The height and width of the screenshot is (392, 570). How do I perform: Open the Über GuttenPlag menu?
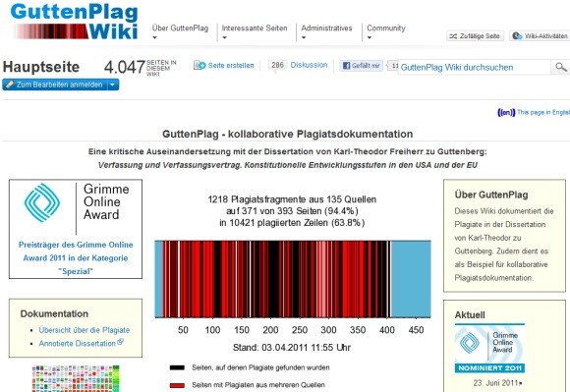[180, 28]
